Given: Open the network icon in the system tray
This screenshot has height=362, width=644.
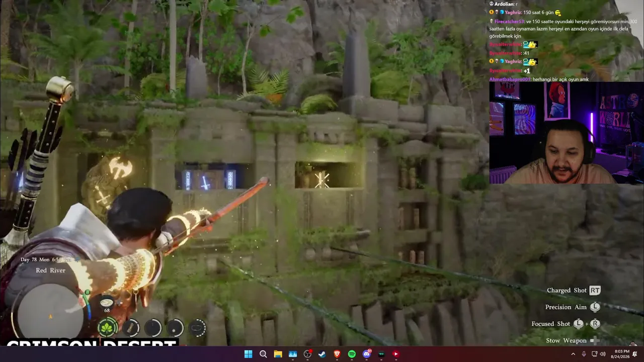Looking at the screenshot, I should coord(594,354).
